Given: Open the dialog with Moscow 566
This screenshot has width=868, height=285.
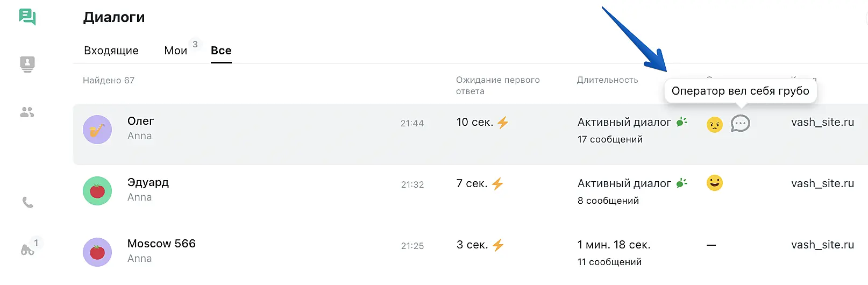Looking at the screenshot, I should coord(161,244).
